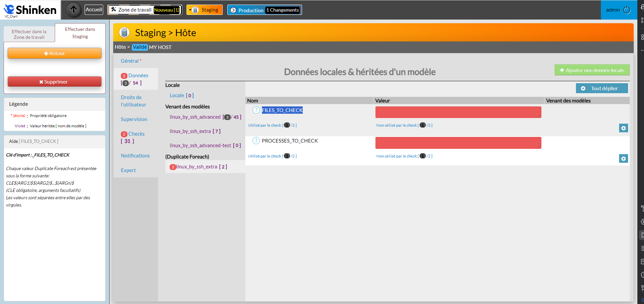Click Utilisé par le check link under FILES_TO_CHECK
The image size is (644, 304).
pyautogui.click(x=265, y=125)
